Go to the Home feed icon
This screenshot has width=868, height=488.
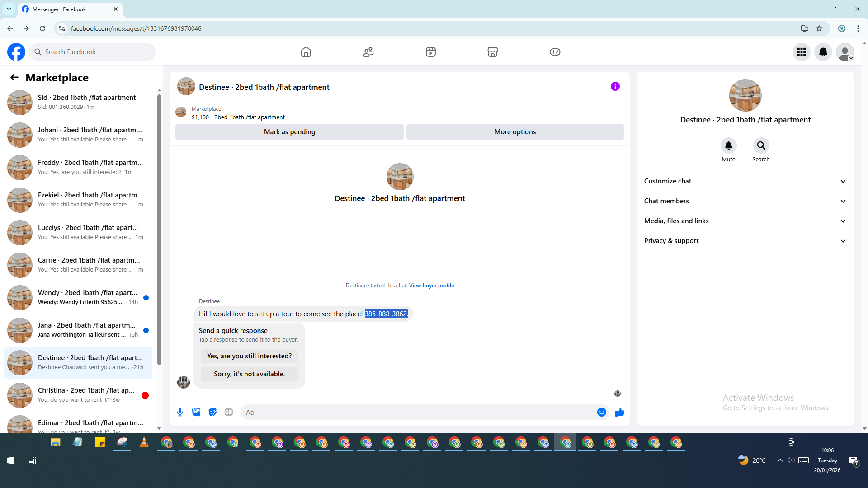(x=306, y=52)
